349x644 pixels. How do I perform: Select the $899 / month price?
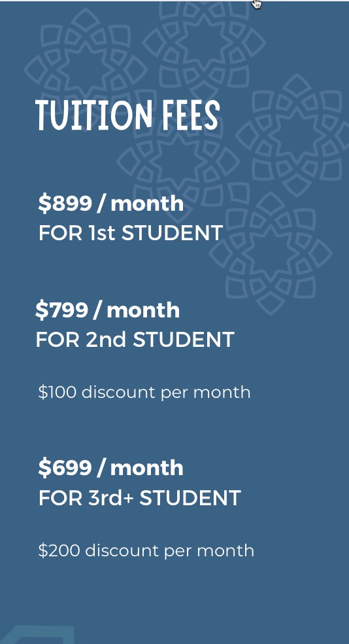pos(110,204)
